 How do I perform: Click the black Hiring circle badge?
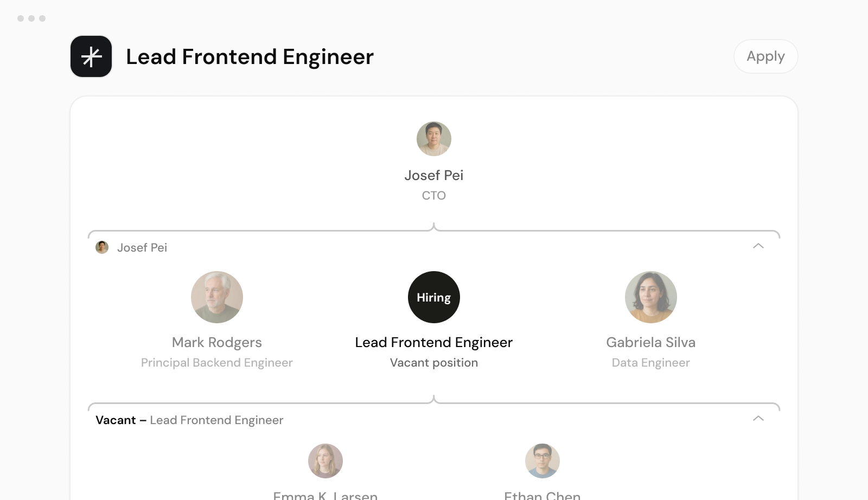(434, 297)
